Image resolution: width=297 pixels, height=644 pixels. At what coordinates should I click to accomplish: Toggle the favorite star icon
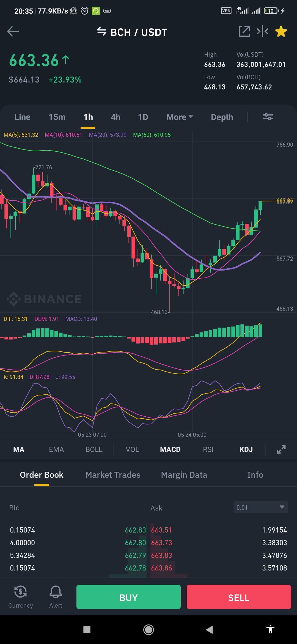281,31
